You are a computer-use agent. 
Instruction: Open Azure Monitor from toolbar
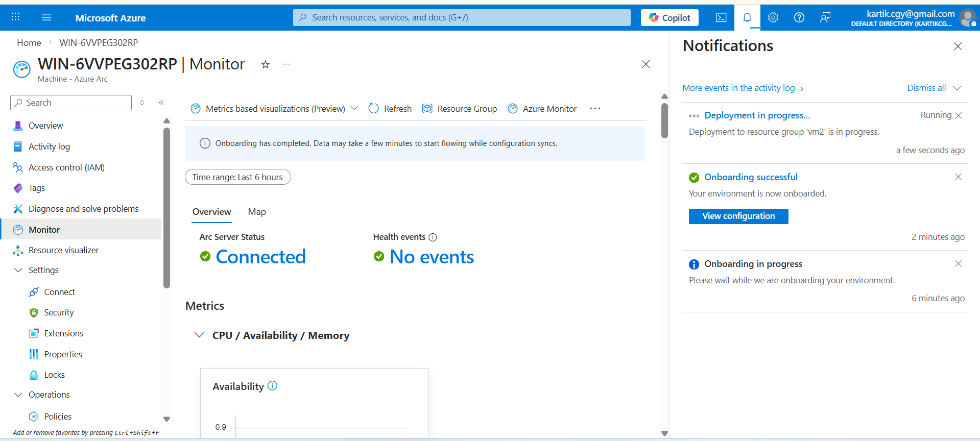click(542, 109)
